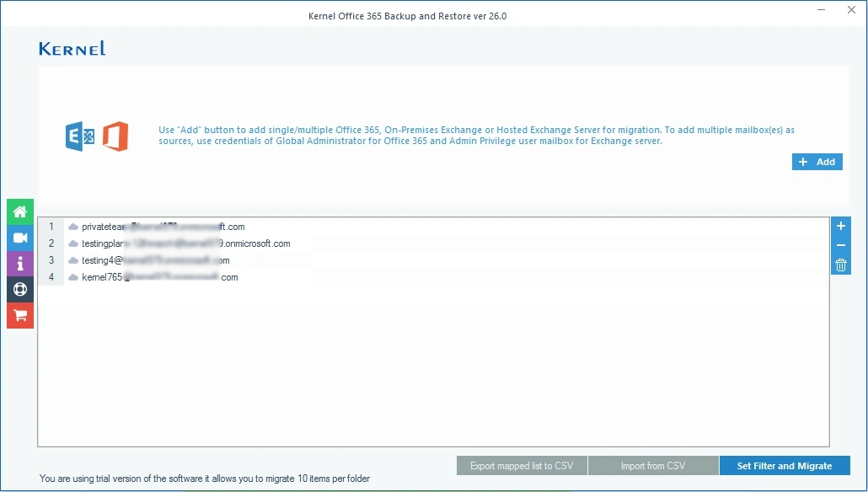Click the minus icon beside the mailbox list
The width and height of the screenshot is (868, 492).
coord(841,245)
